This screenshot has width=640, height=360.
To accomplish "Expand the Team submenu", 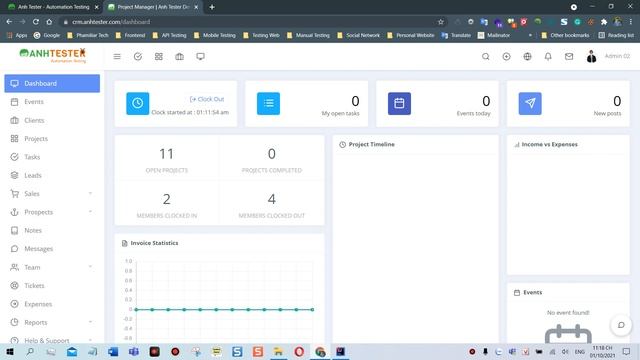I will point(52,267).
